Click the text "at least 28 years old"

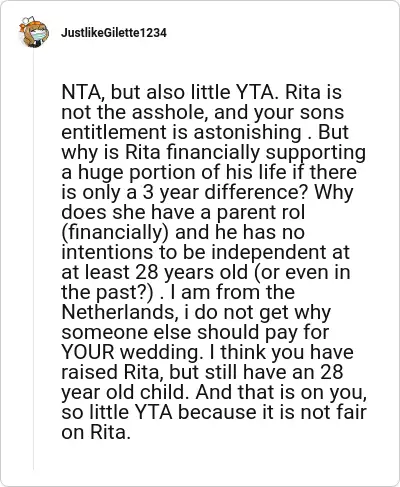pyautogui.click(x=154, y=272)
